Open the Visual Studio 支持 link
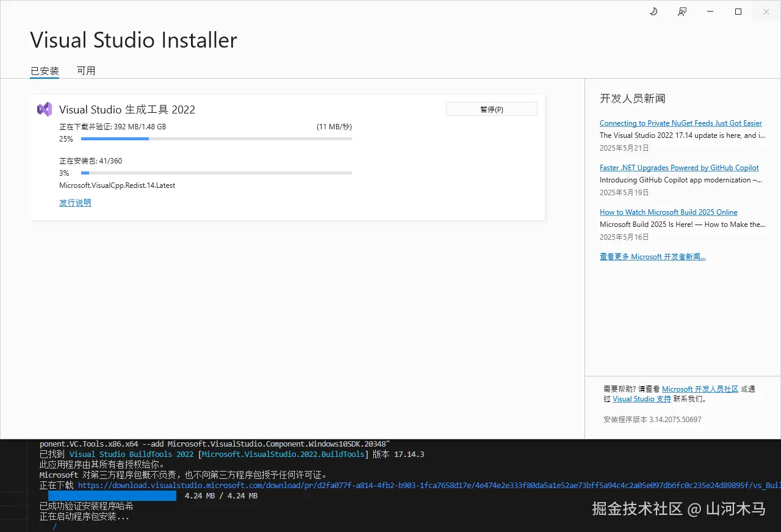This screenshot has width=781, height=532. pos(642,399)
